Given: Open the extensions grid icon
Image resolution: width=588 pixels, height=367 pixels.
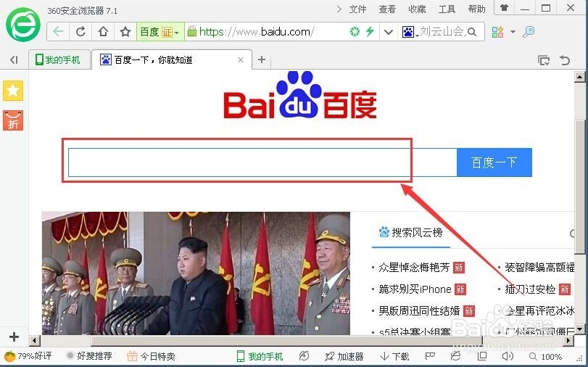Looking at the screenshot, I should [497, 32].
